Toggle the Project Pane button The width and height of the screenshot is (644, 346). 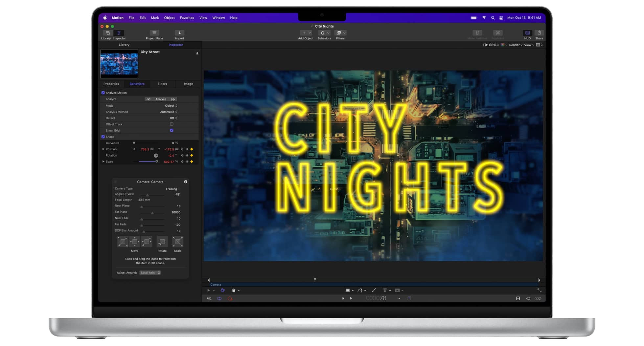154,33
